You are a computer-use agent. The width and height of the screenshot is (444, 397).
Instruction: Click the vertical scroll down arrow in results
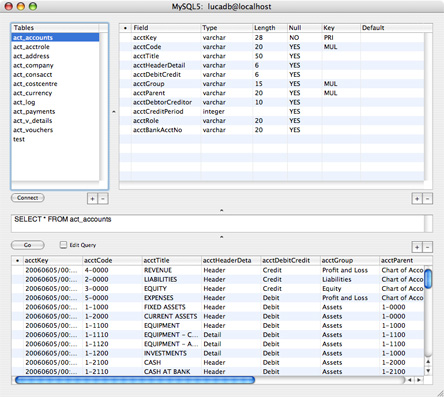tap(428, 371)
